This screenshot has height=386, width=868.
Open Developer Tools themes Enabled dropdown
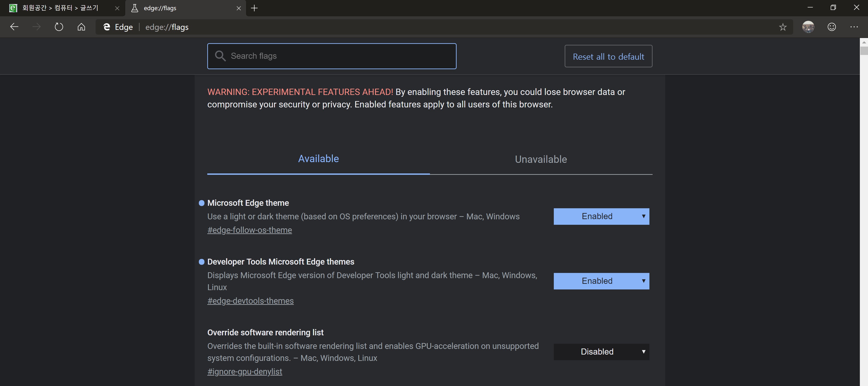coord(601,281)
